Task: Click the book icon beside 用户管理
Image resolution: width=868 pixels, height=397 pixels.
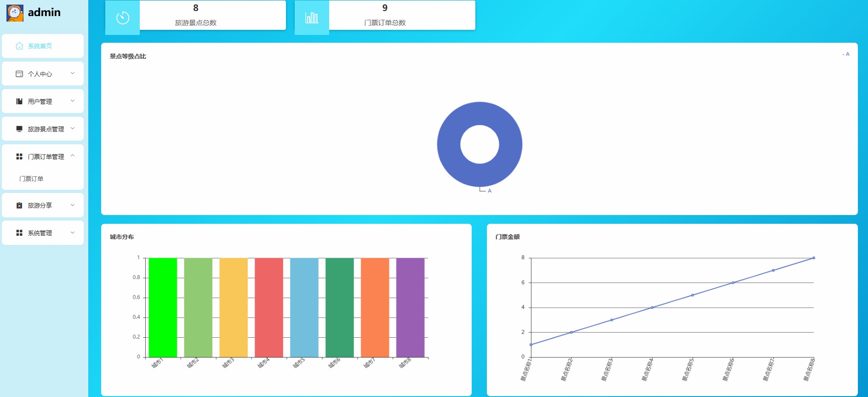Action: [x=19, y=102]
